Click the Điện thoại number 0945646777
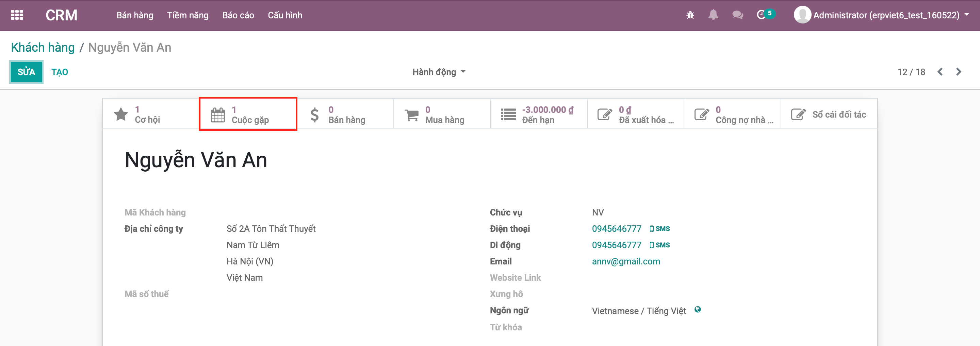 [617, 229]
